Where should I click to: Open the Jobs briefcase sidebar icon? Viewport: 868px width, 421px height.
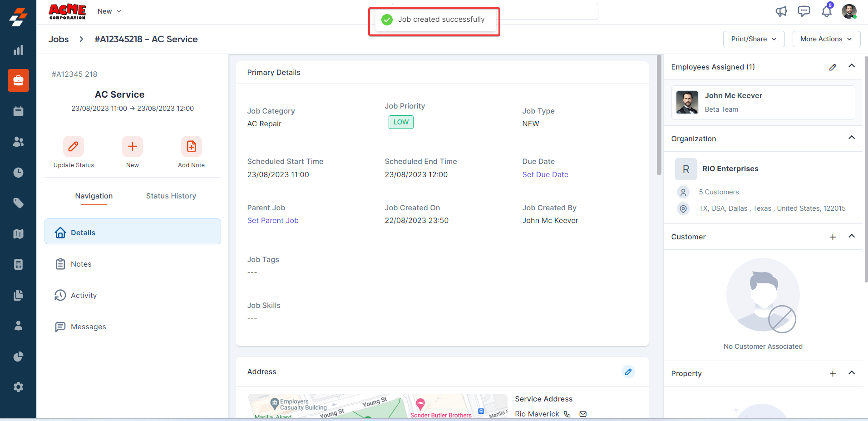click(18, 80)
